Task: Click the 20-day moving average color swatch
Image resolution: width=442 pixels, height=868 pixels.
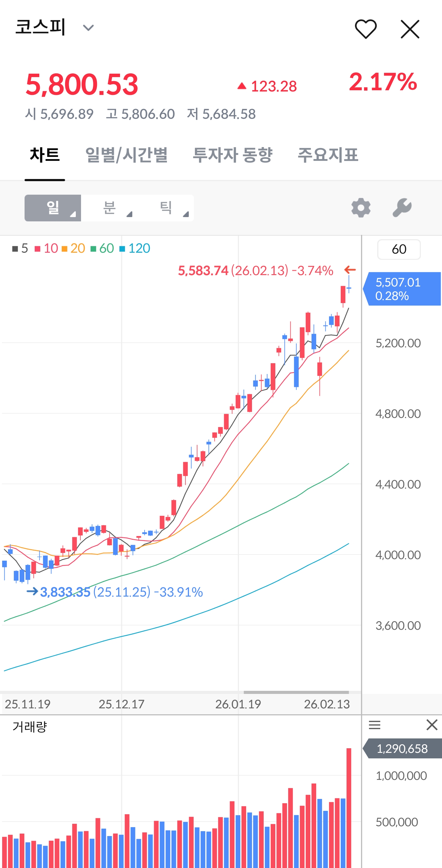Action: [x=64, y=249]
